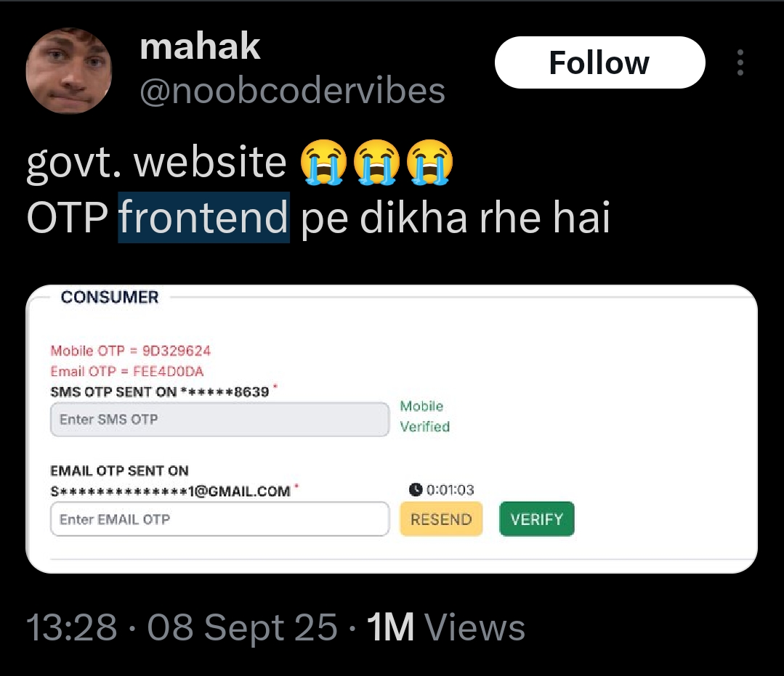Click the yellow RESEND button
784x676 pixels.
click(441, 519)
